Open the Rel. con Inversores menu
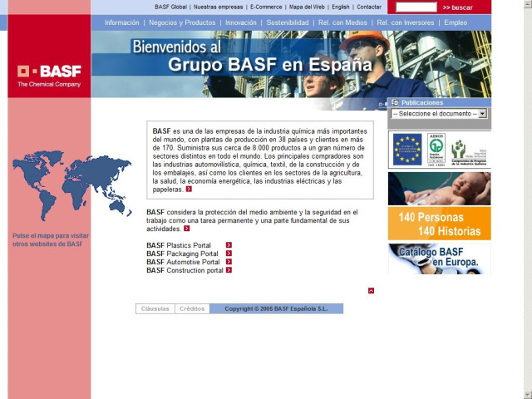 406,22
